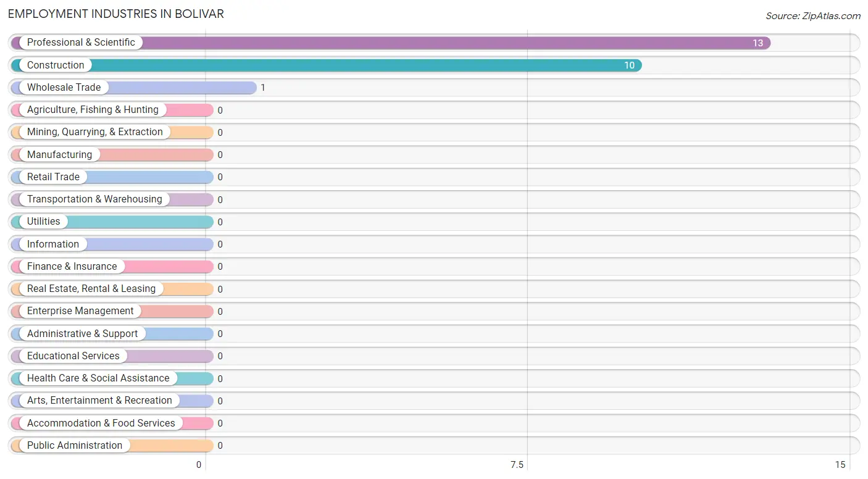Screen dimensions: 868x479
Task: Select Real Estate, Rental & Leasing label
Action: (x=91, y=289)
